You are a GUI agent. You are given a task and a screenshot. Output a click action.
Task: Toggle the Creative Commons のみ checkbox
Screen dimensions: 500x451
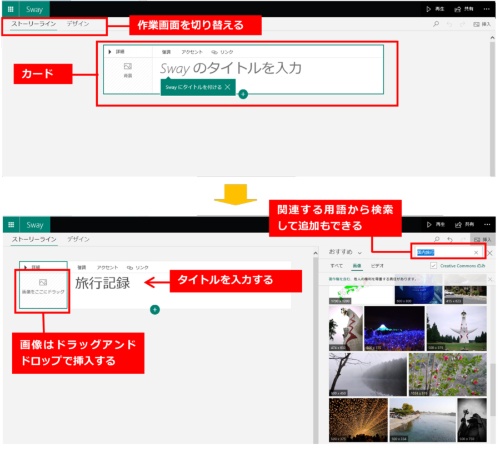coord(433,266)
